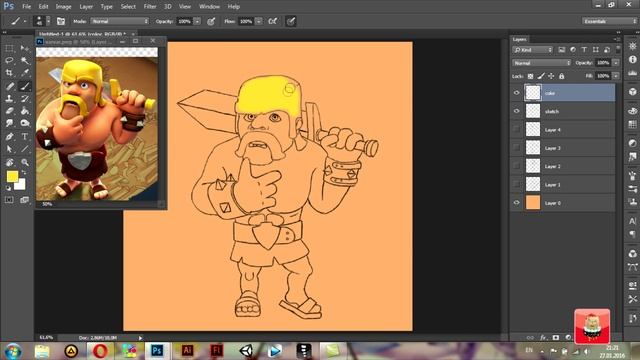Open layer styles fx button
Viewport: 640px width, 360px height.
(x=543, y=338)
